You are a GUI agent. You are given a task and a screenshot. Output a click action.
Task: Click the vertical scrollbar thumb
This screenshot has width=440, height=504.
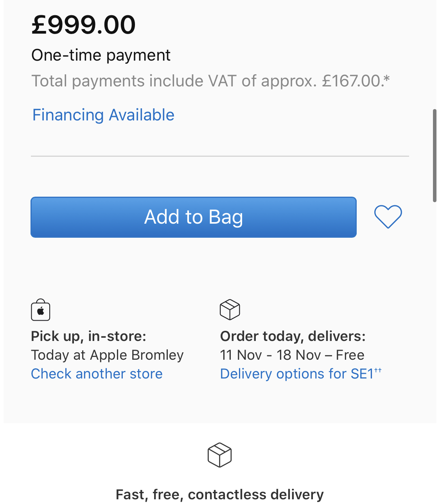pyautogui.click(x=434, y=155)
